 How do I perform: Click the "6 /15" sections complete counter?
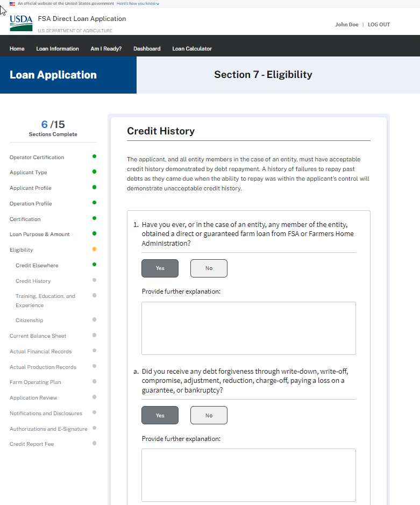(x=53, y=124)
